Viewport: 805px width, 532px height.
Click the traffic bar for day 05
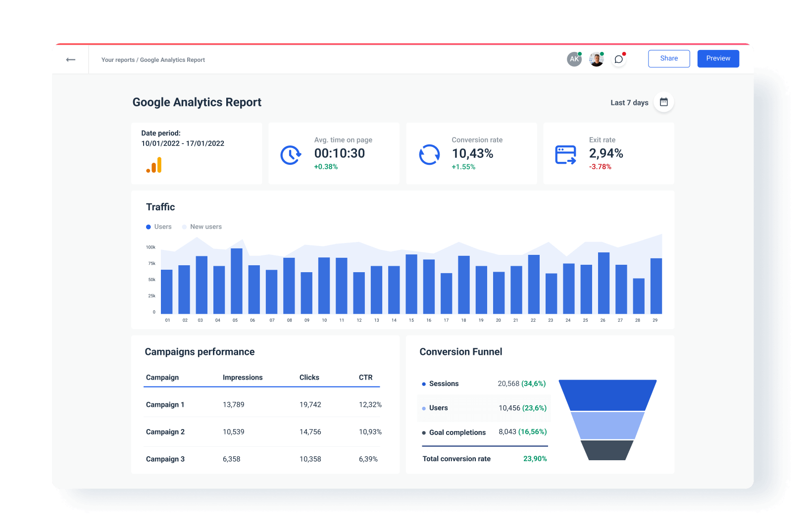[x=237, y=281]
